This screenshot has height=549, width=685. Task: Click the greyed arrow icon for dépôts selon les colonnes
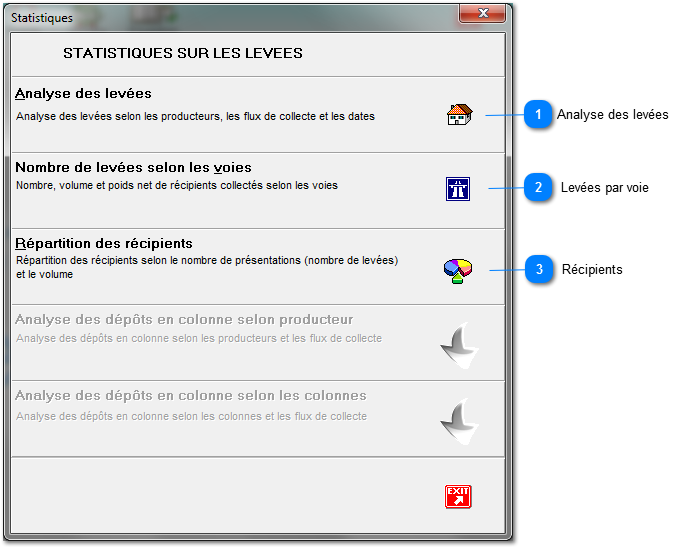point(459,421)
